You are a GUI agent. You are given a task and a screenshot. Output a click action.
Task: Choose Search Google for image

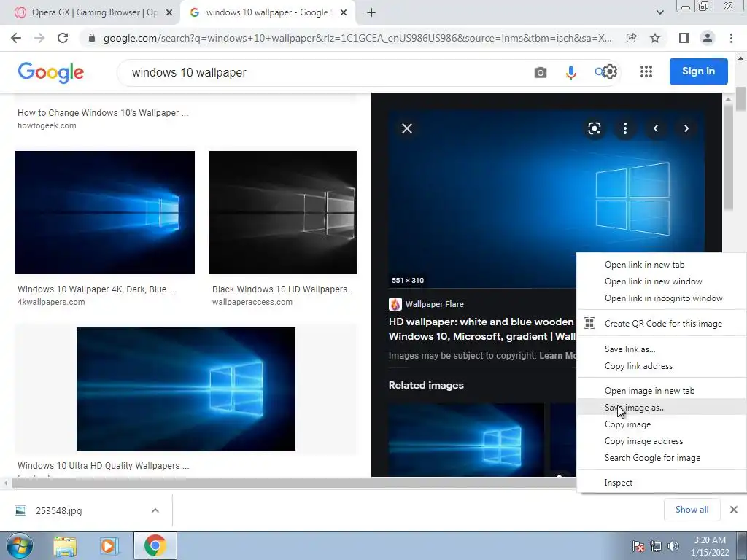(x=661, y=458)
